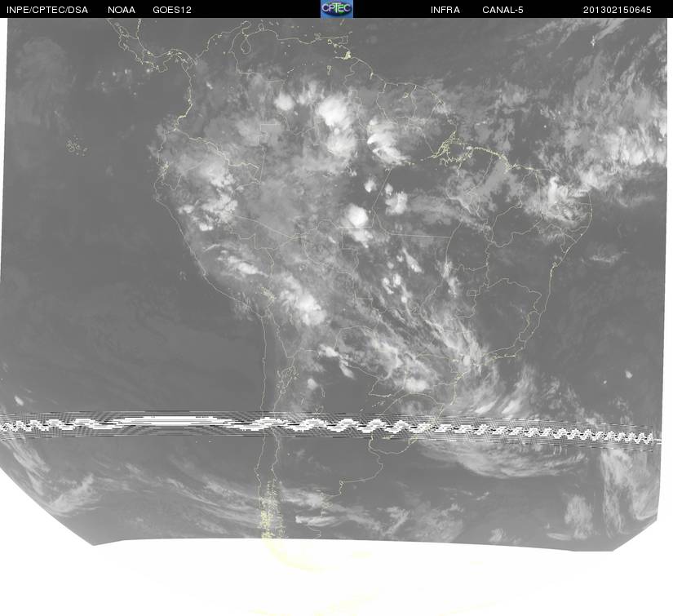Click the NOAA label in header
This screenshot has height=616, width=673.
pyautogui.click(x=122, y=10)
